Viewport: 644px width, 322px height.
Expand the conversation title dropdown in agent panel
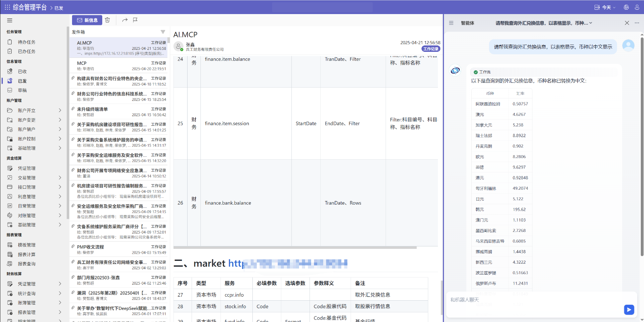click(591, 23)
